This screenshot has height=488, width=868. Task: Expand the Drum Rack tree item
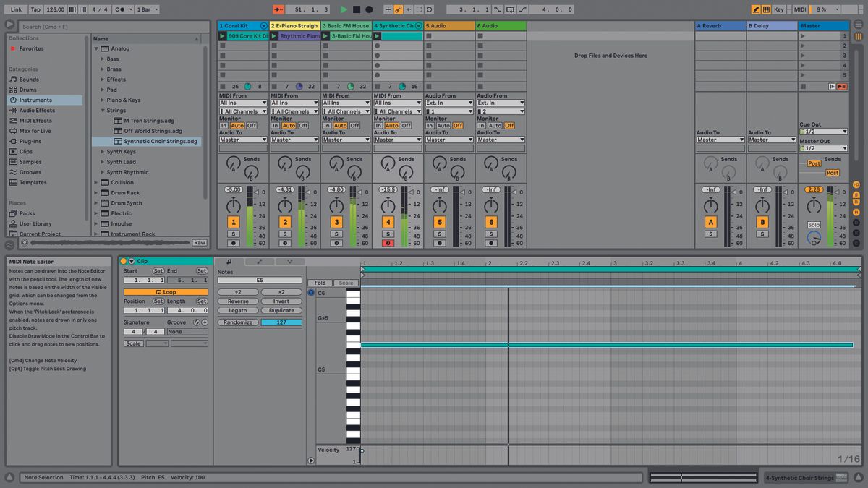click(x=95, y=193)
